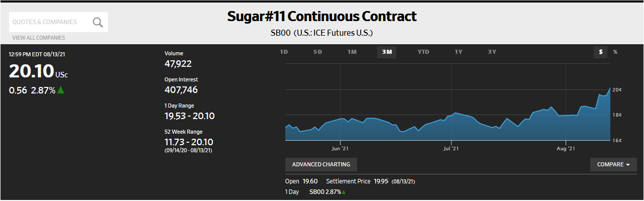Viewport: 644px width, 201px height.
Task: Select the 1D chart range tab
Action: (x=284, y=52)
